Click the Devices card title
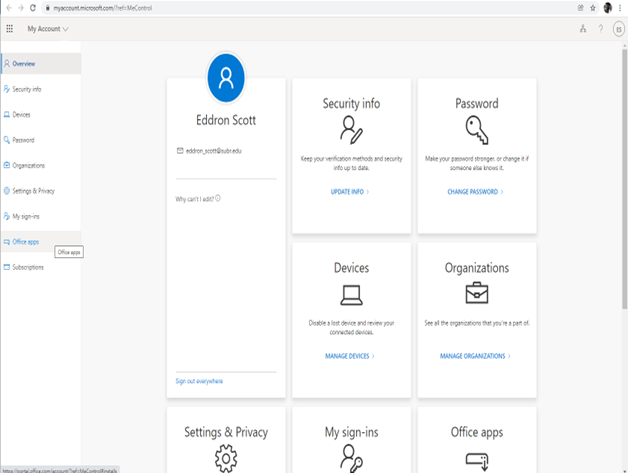This screenshot has height=473, width=628. 351,268
